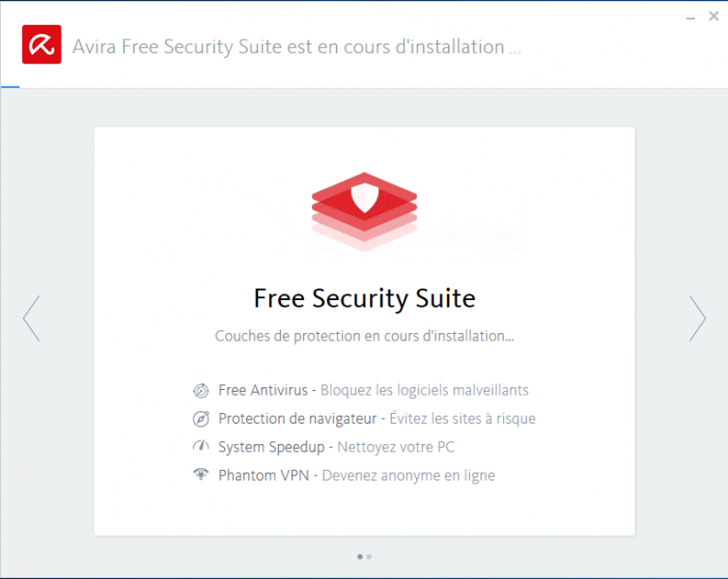This screenshot has width=728, height=579.
Task: Click the red Avira logo
Action: (x=42, y=44)
